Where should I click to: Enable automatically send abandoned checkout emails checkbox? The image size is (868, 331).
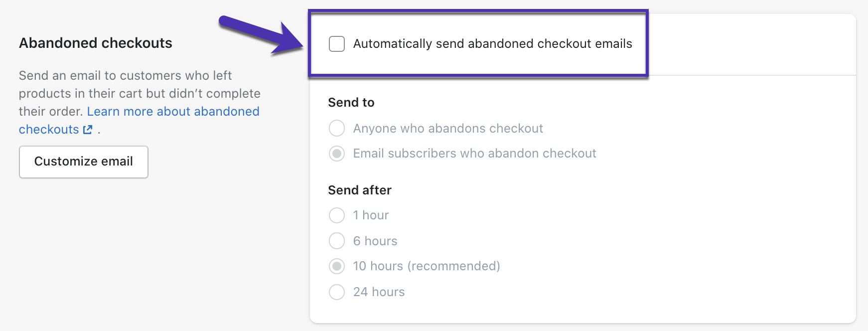[337, 44]
